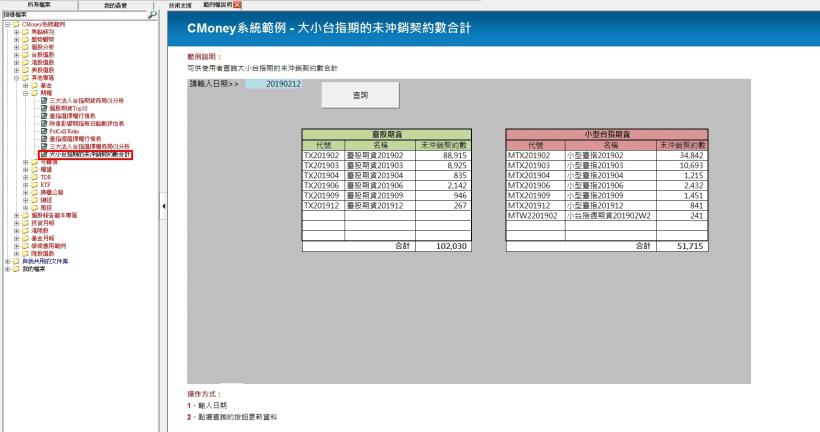Click the file search box in left panel

[x=74, y=15]
